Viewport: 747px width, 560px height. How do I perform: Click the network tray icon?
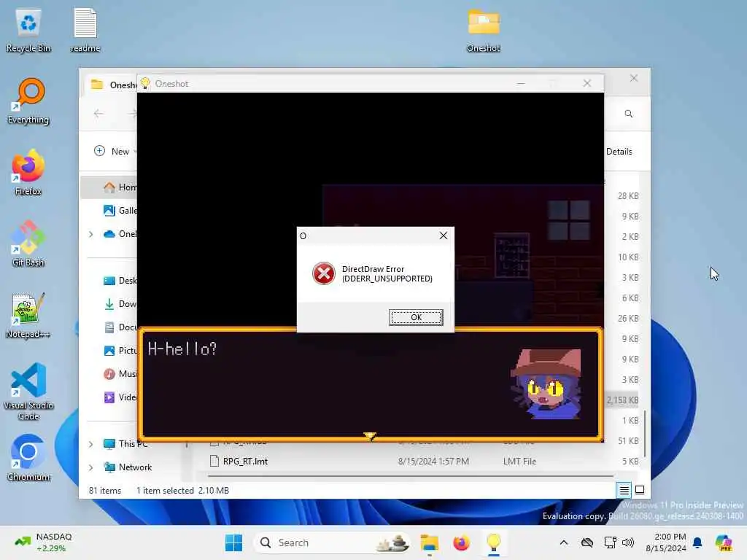coord(610,542)
